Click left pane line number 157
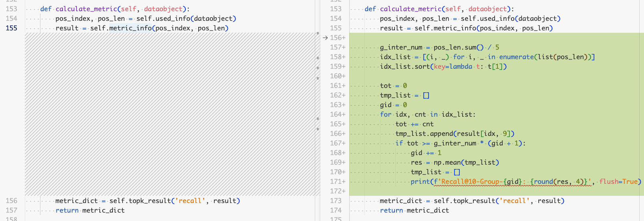 pos(12,210)
